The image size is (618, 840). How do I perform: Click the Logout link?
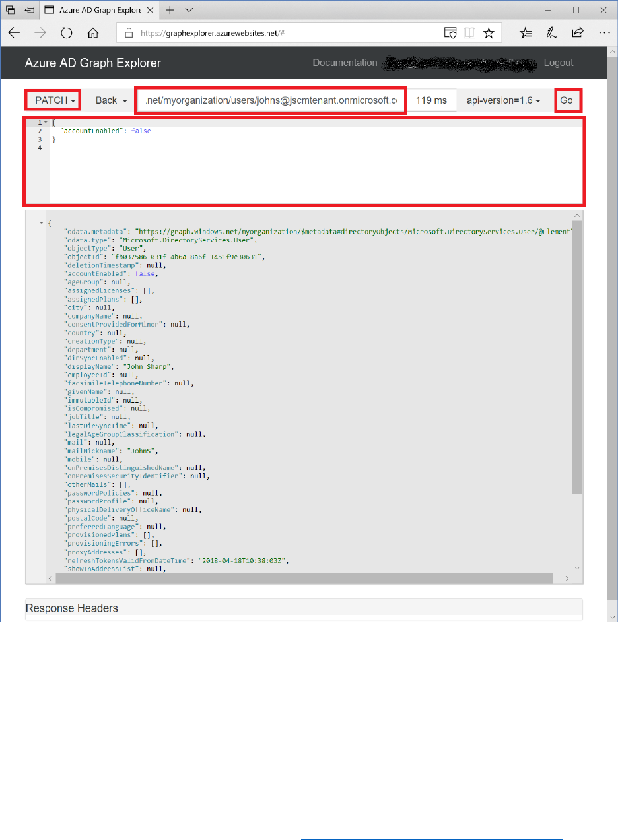click(559, 63)
